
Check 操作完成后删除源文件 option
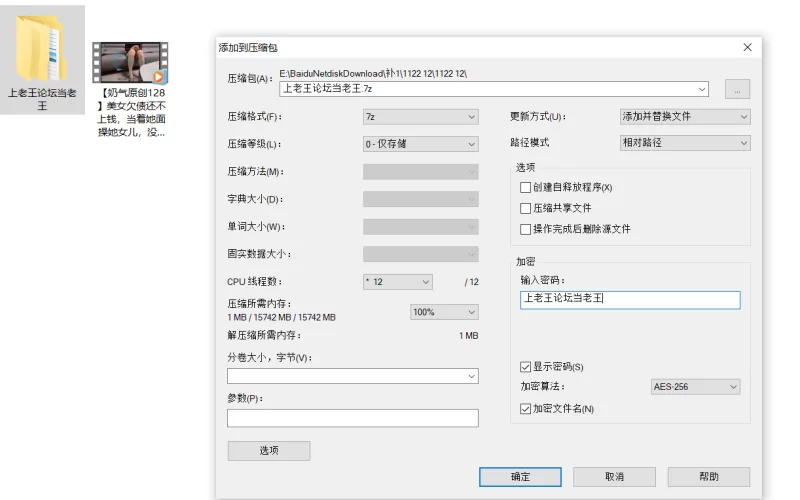click(x=526, y=229)
